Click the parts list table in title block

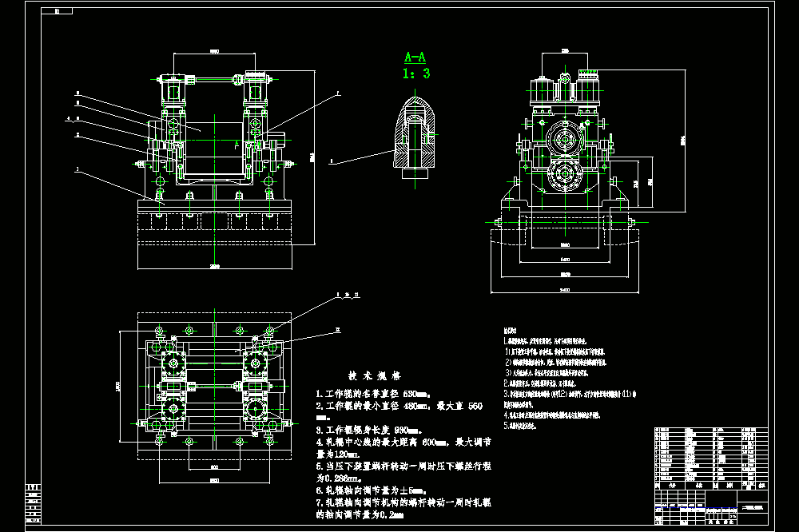coord(711,455)
